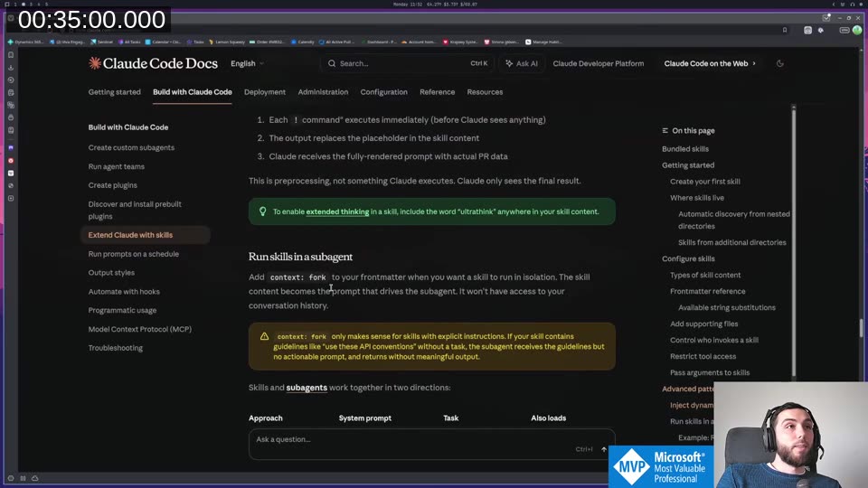Switch to the Deployment tab
The height and width of the screenshot is (488, 868).
pos(265,92)
